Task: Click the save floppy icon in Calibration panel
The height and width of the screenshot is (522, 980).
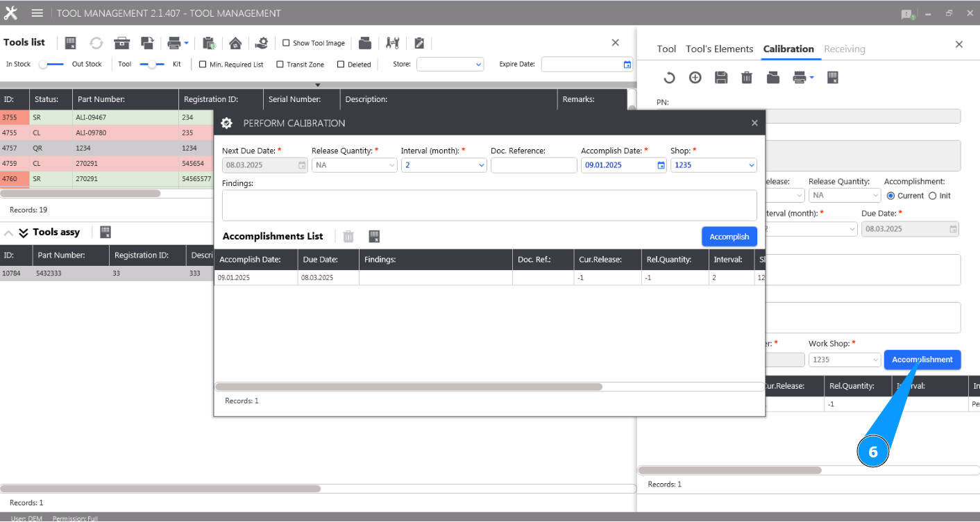Action: tap(721, 78)
